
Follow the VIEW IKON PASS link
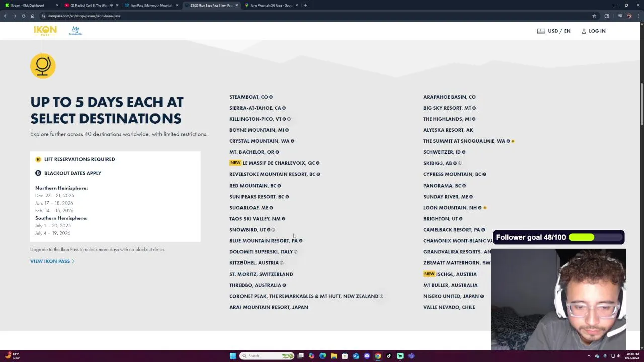pos(52,261)
